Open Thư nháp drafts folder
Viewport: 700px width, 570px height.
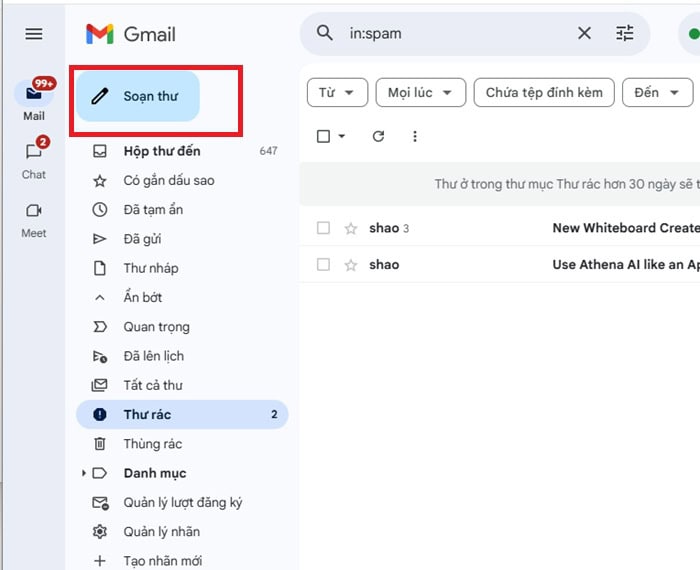[x=182, y=268]
